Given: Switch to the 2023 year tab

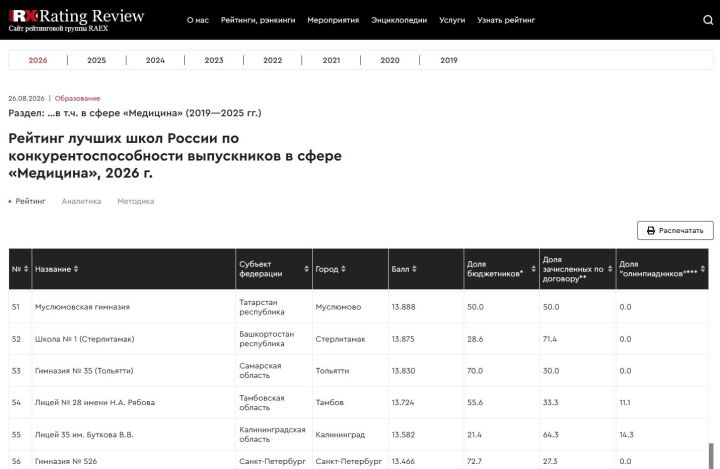Looking at the screenshot, I should 214,60.
